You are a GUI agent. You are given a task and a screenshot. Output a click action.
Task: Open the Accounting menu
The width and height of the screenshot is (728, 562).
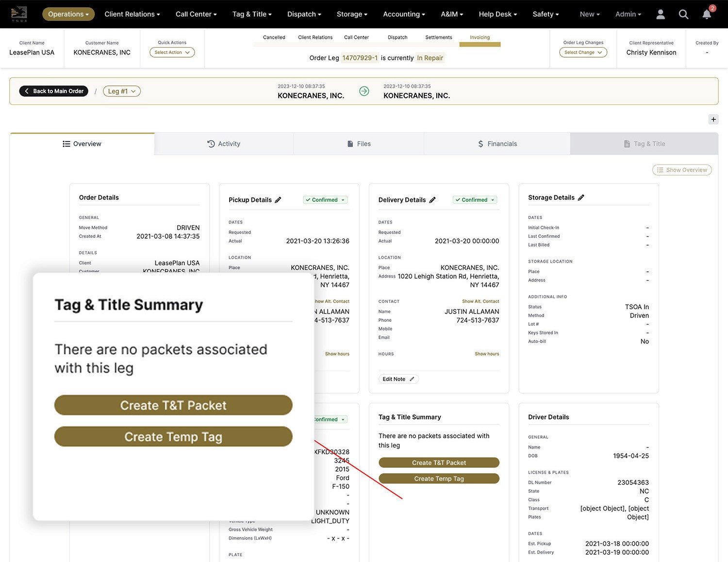click(404, 14)
